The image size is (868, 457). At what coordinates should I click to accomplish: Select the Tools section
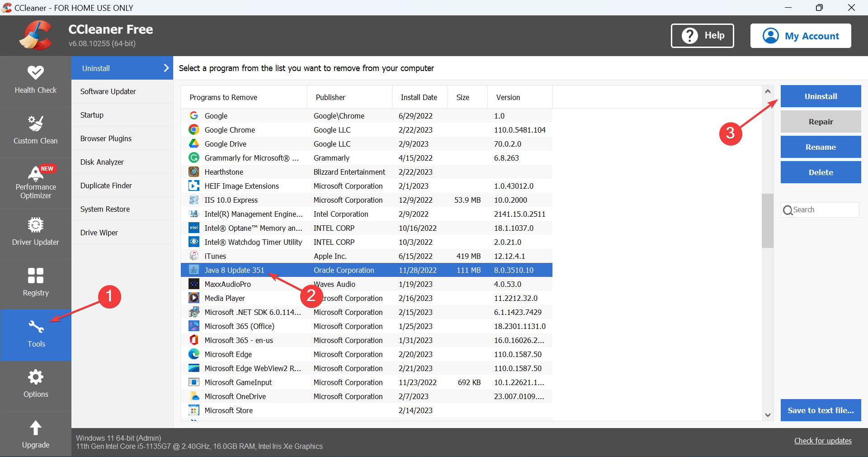[35, 335]
